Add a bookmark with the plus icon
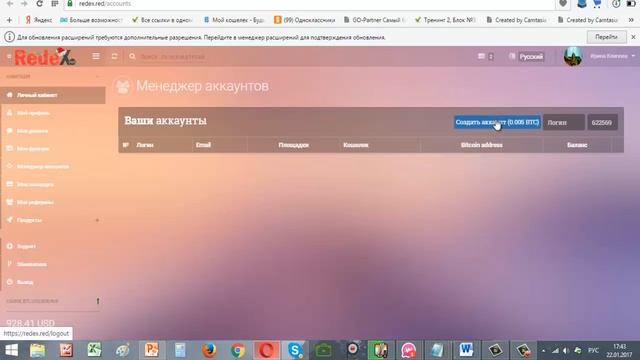Viewport: 640px width, 360px height. (x=9, y=20)
